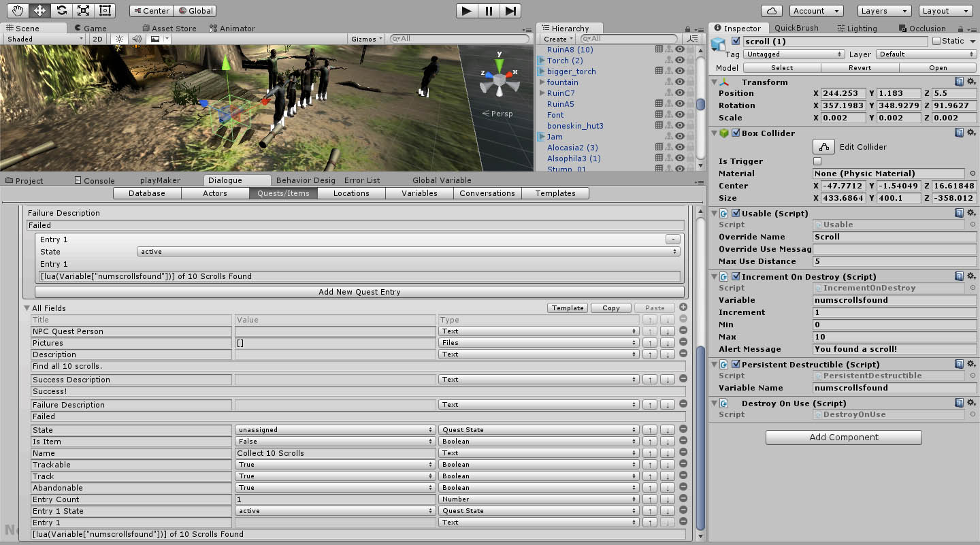Collapse the Transform component foldout
Viewport: 980px width, 545px height.
715,82
